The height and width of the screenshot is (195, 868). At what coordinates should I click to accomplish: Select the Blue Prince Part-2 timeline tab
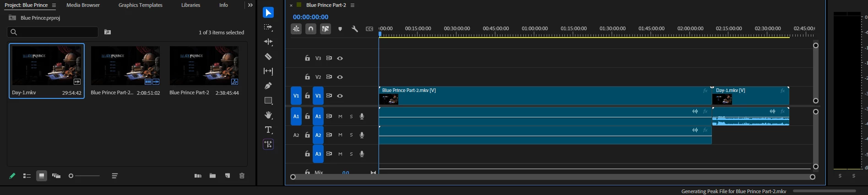coord(326,5)
